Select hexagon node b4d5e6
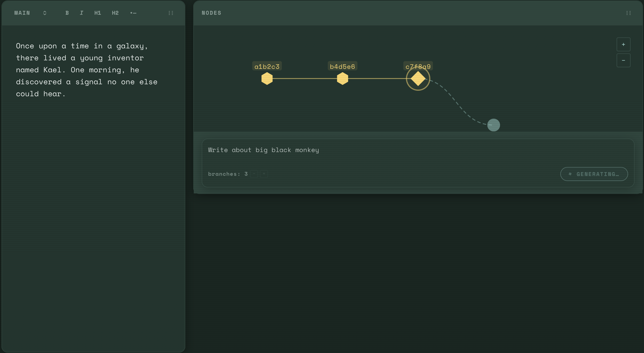The width and height of the screenshot is (644, 353). [342, 79]
